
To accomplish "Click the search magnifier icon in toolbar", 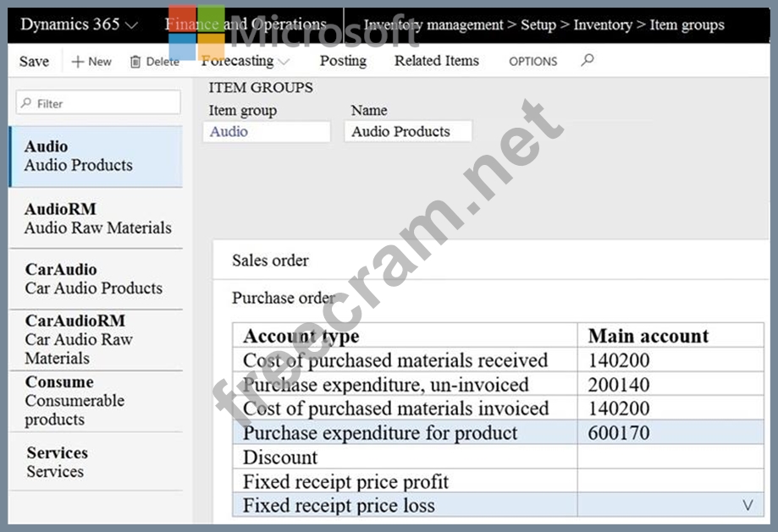I will tap(588, 60).
